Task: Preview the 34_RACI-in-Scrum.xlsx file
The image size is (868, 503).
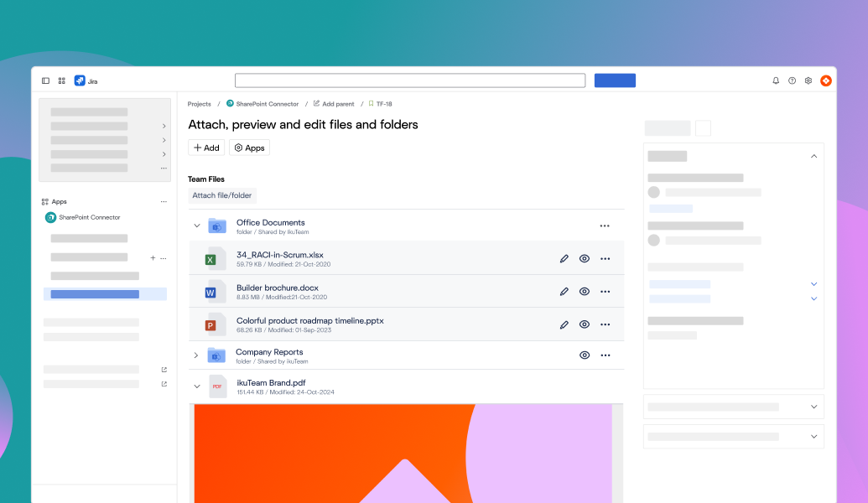Action: (585, 258)
